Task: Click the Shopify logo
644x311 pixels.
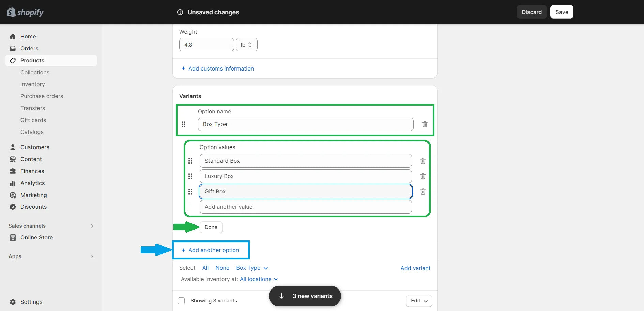Action: [26, 12]
